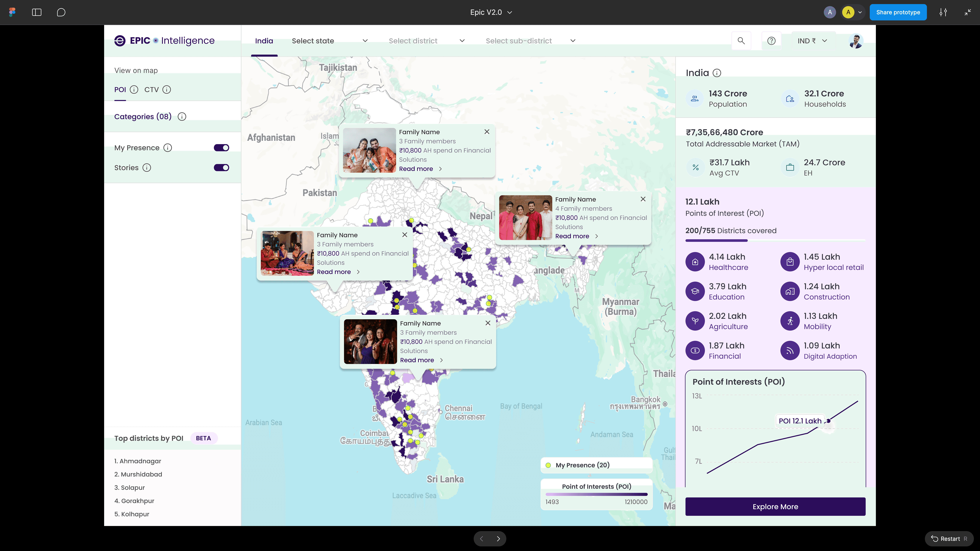Click the Districts covered progress bar
The height and width of the screenshot is (551, 980).
pos(775,240)
